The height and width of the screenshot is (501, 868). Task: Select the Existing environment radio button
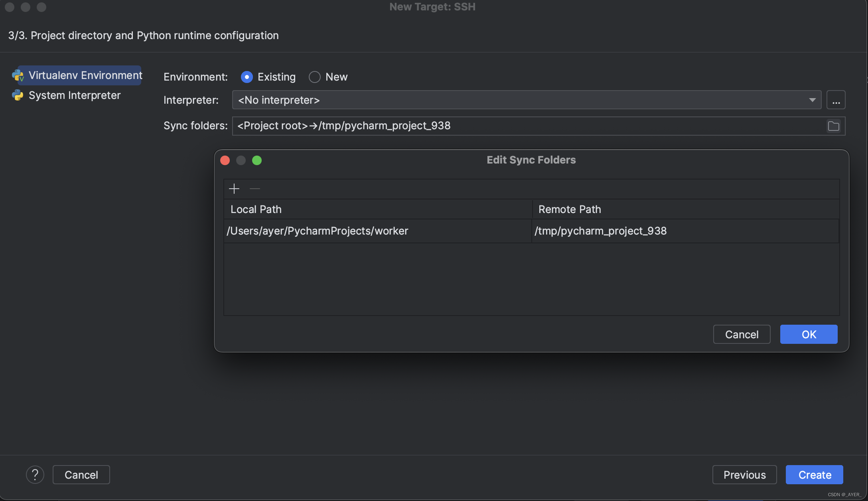tap(247, 77)
